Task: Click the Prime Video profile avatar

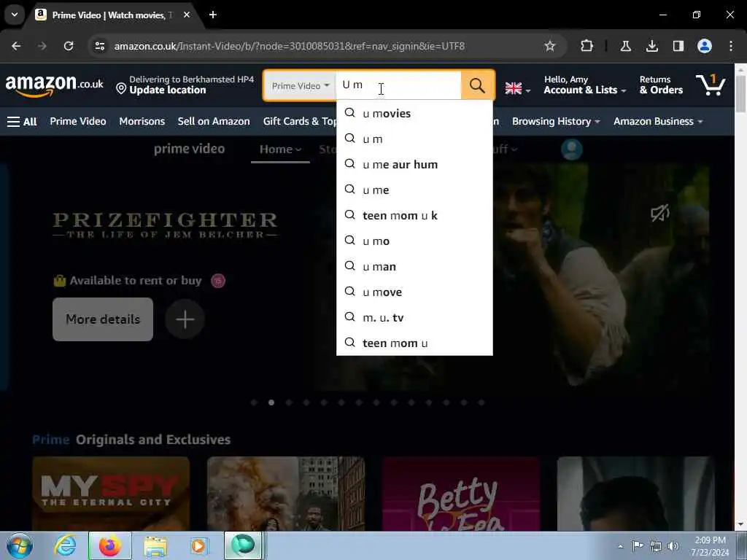Action: (572, 149)
